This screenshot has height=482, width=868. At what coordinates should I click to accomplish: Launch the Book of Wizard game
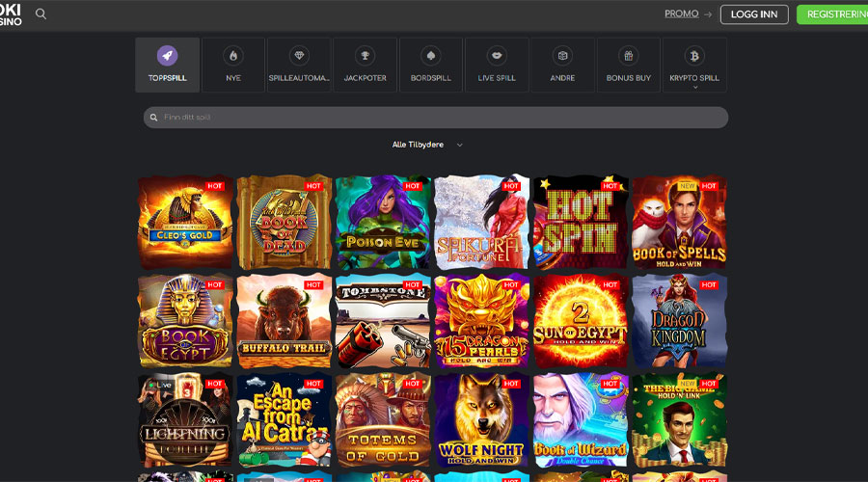coord(581,420)
